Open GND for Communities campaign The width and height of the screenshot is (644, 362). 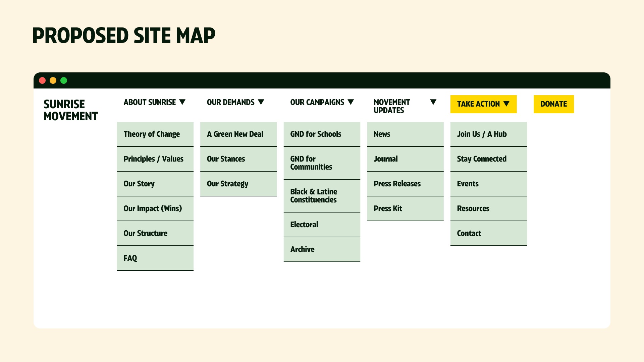322,163
